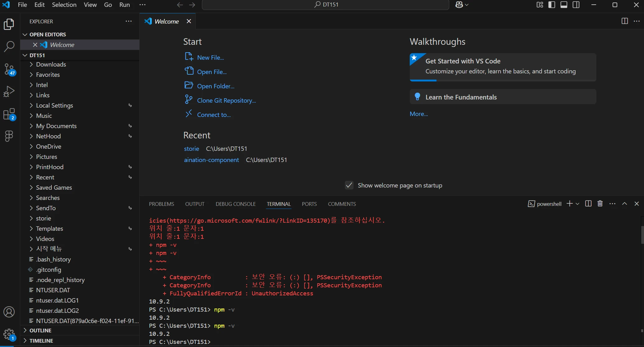Screen dimensions: 644x347
Task: Open the Explorer view in activity bar
Action: [x=9, y=24]
